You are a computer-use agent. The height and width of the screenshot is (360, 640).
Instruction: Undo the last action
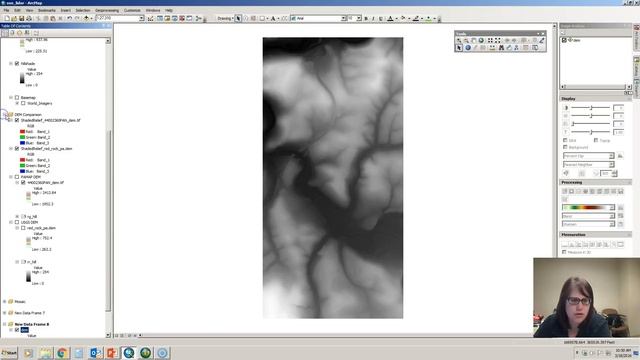(x=69, y=18)
